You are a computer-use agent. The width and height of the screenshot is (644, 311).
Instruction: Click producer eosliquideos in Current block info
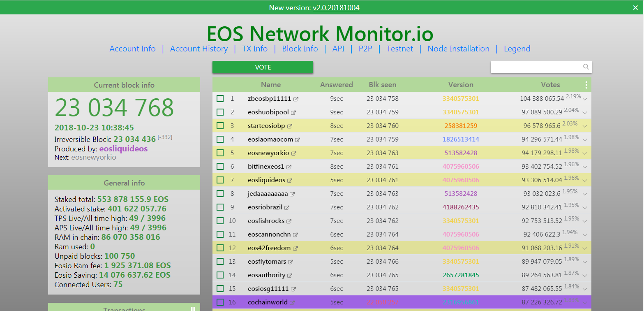123,149
